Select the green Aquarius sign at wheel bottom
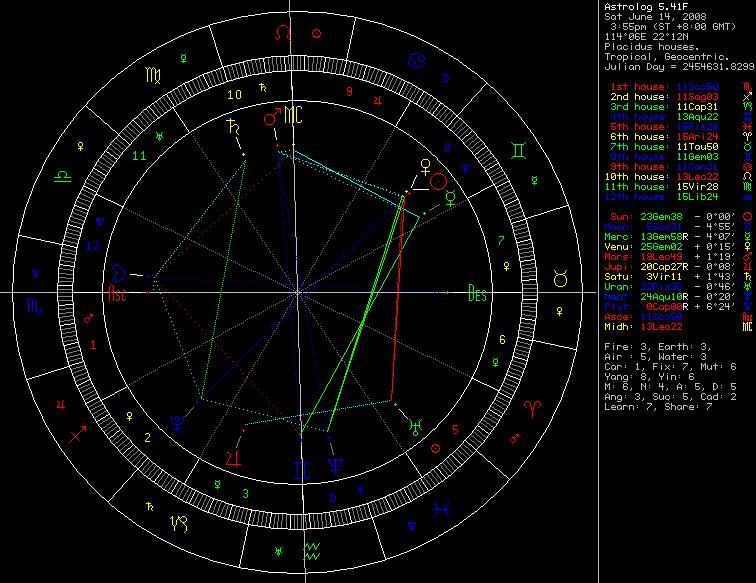The height and width of the screenshot is (583, 756). pyautogui.click(x=313, y=548)
